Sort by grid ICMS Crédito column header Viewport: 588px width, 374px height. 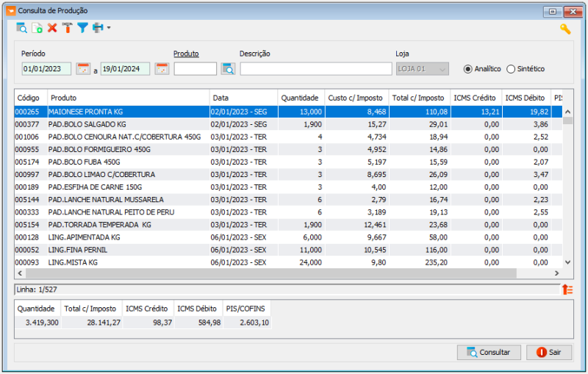pos(476,98)
